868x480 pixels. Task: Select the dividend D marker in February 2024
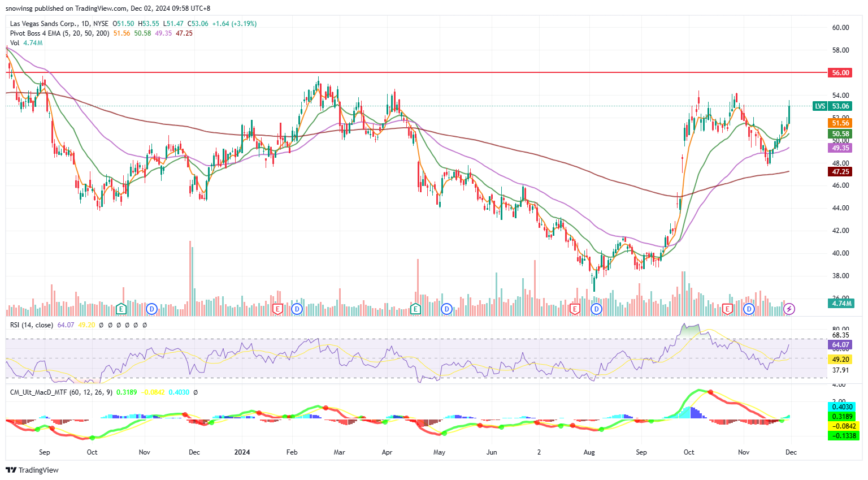pyautogui.click(x=297, y=309)
